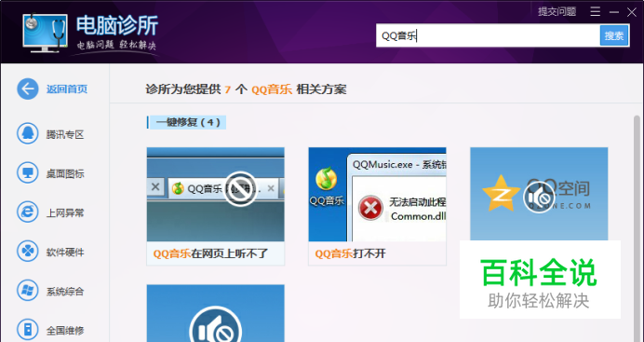This screenshot has height=342, width=644.
Task: Select the 全国维修 icon
Action: pyautogui.click(x=28, y=330)
